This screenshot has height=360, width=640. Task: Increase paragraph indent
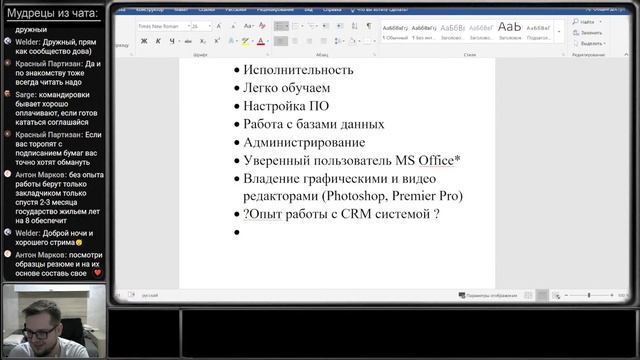(x=339, y=26)
